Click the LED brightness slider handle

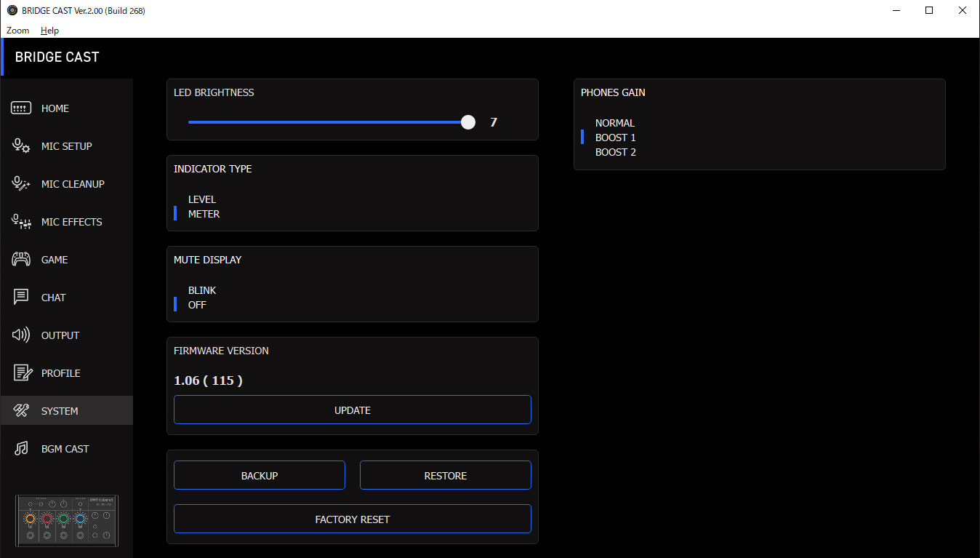(468, 122)
